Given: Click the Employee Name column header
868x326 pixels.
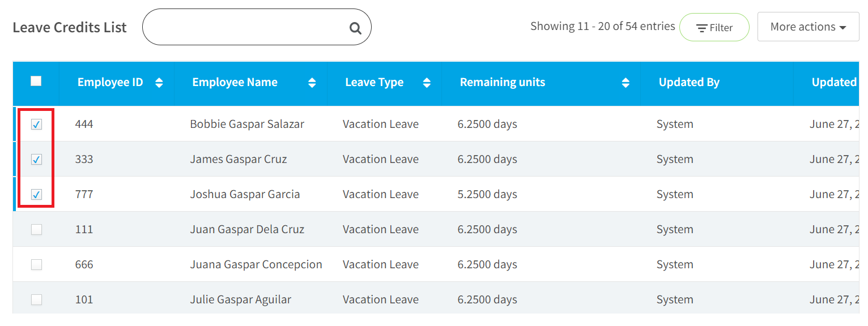Looking at the screenshot, I should (235, 82).
